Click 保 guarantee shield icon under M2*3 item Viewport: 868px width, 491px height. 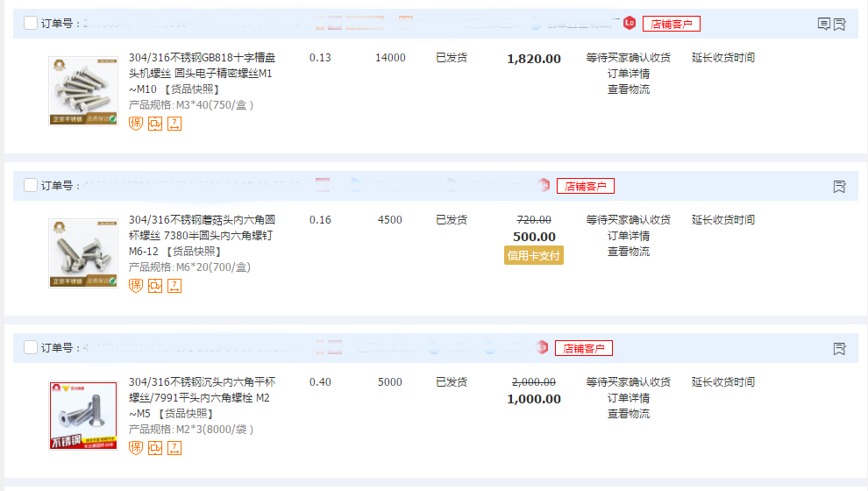[136, 448]
